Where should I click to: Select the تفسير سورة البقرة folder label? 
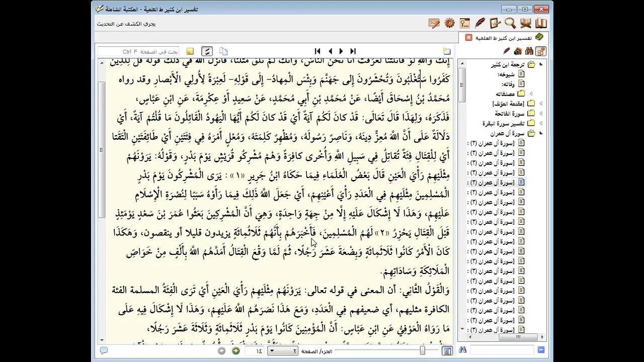504,123
